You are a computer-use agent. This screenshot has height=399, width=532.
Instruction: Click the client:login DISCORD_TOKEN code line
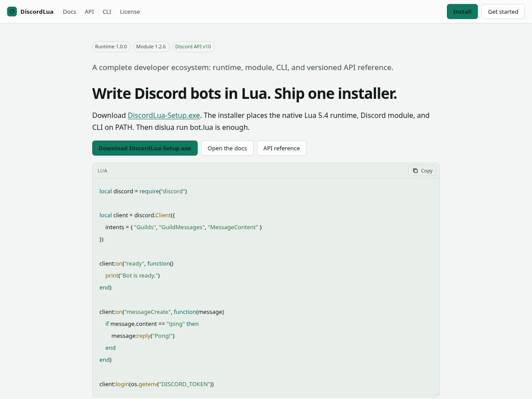pos(156,384)
